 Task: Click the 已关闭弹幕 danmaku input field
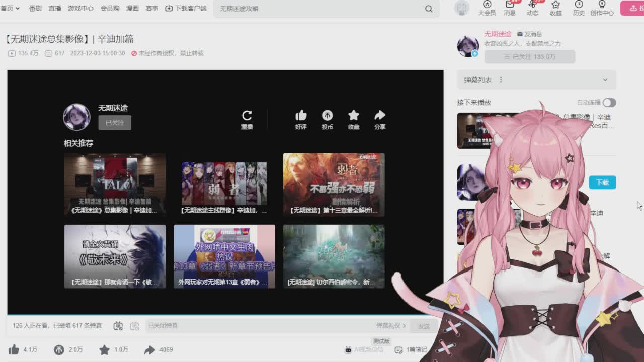point(259,326)
